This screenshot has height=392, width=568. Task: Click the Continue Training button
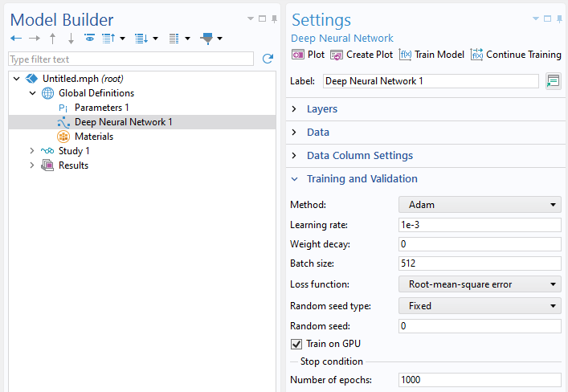516,55
